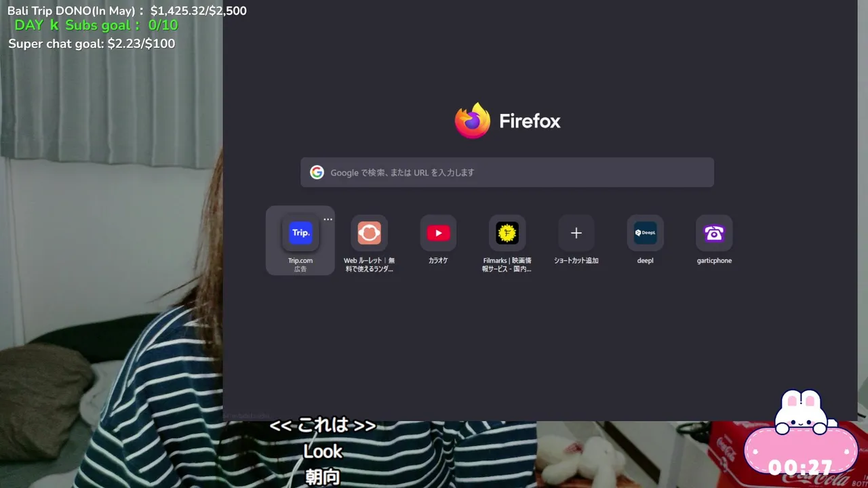
Task: Click the Subs goal 0/10 text
Action: (96, 26)
